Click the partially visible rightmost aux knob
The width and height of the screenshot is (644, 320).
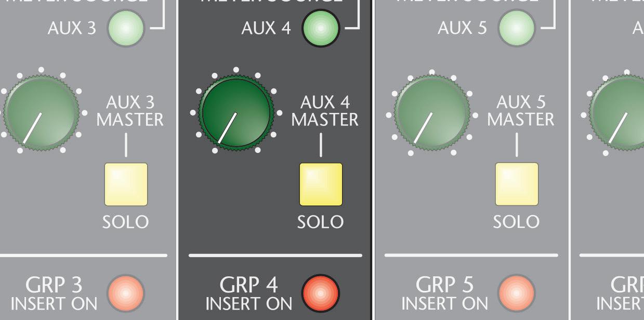pyautogui.click(x=619, y=112)
